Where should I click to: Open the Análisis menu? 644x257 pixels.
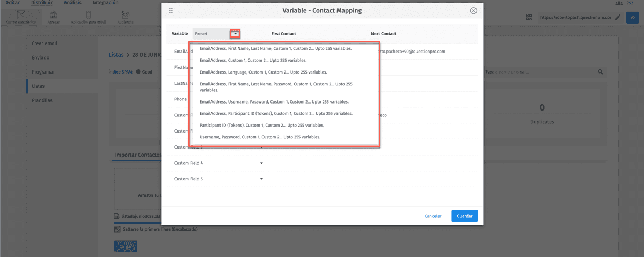click(72, 3)
